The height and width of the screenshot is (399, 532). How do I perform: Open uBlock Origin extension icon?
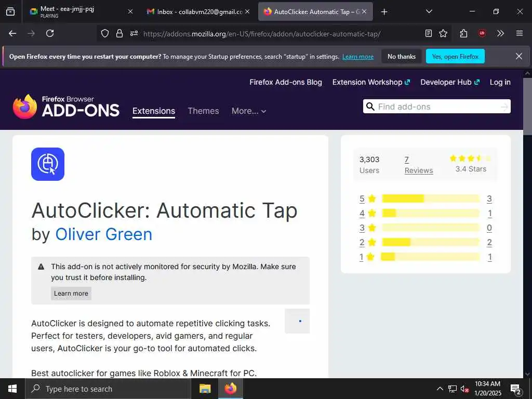click(482, 33)
